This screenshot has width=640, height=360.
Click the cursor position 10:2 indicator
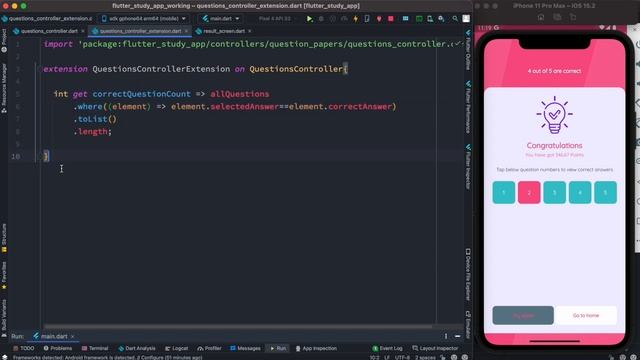[x=374, y=357]
